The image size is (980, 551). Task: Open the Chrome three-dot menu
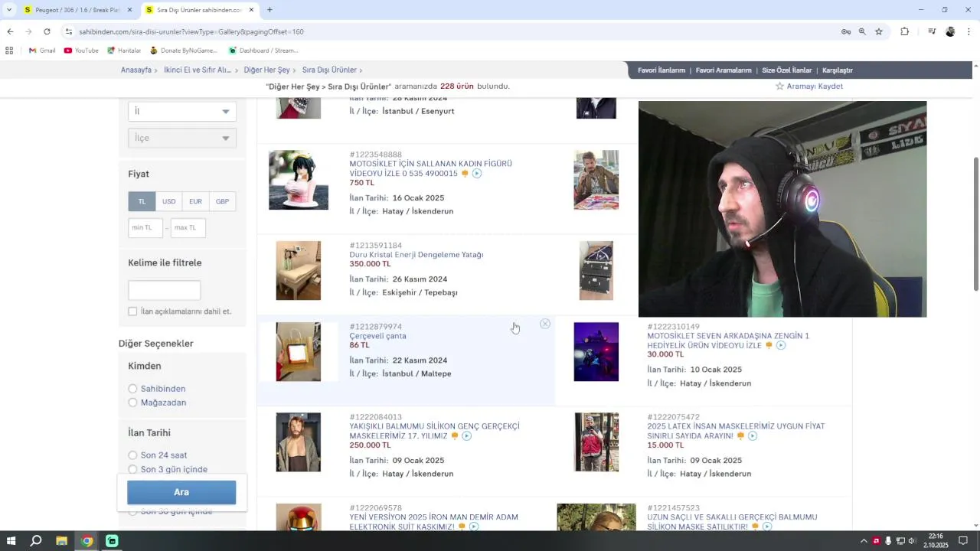969,31
